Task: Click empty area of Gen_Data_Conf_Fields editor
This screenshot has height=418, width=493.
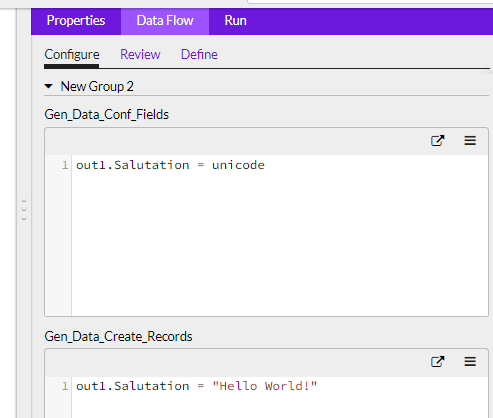Action: point(279,243)
